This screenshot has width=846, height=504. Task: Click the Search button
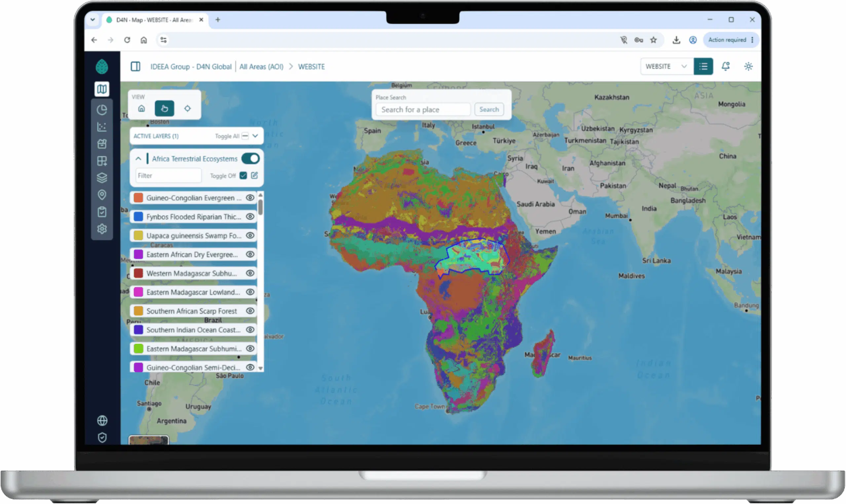(x=489, y=110)
